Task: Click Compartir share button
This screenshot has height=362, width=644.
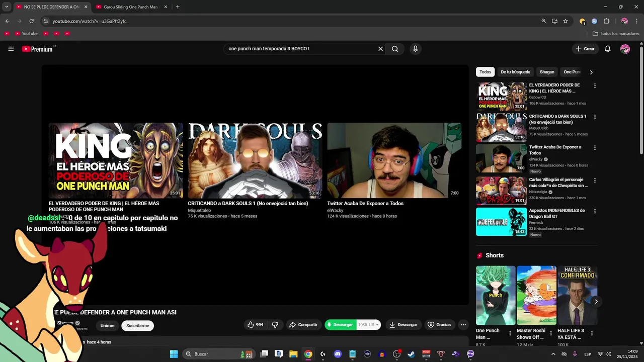Action: pyautogui.click(x=303, y=325)
